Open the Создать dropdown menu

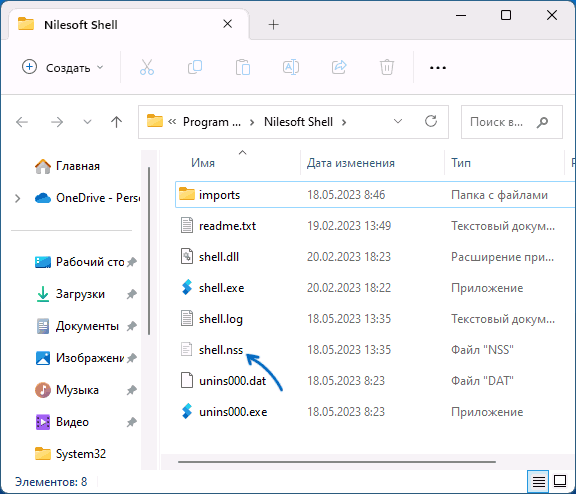(x=63, y=68)
